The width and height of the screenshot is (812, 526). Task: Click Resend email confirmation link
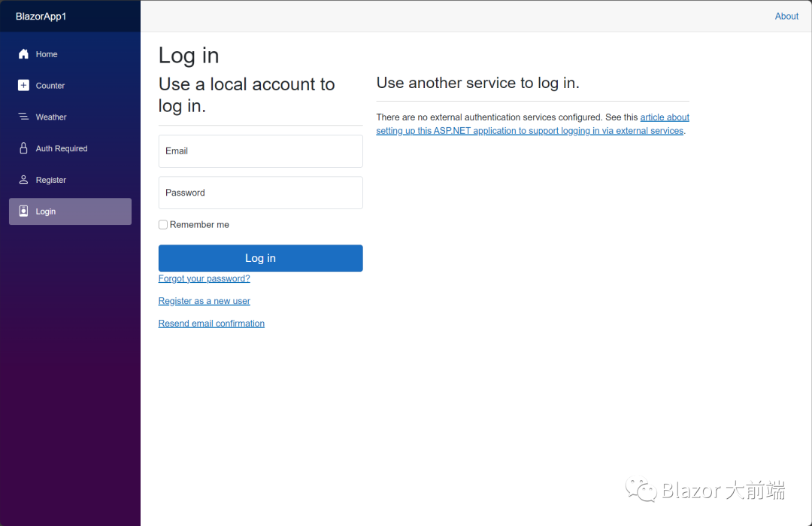[211, 324]
